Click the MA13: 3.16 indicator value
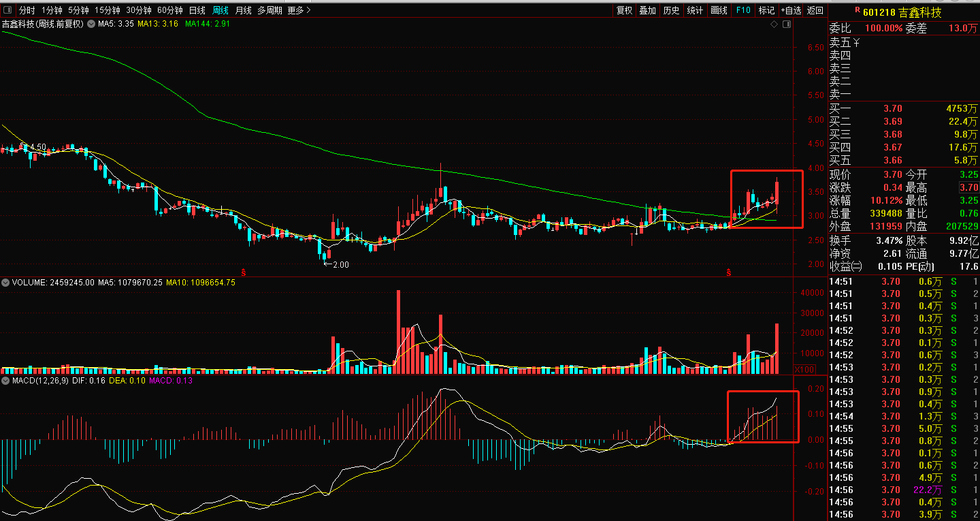Viewport: 980px width, 521px height. [x=158, y=24]
